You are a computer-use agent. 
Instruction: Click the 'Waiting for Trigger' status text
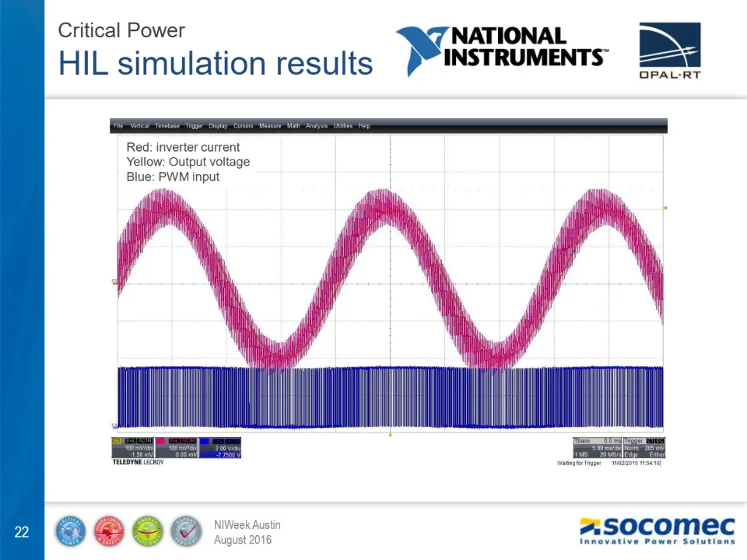pos(579,463)
